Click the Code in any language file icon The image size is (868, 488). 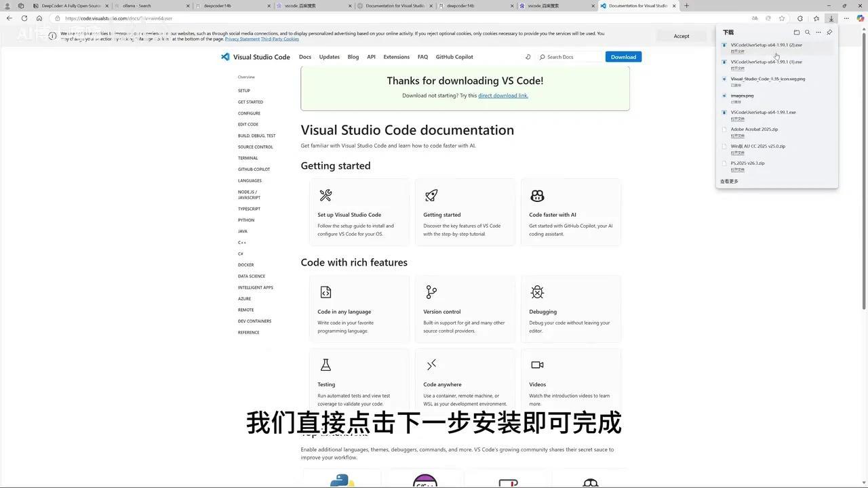325,292
